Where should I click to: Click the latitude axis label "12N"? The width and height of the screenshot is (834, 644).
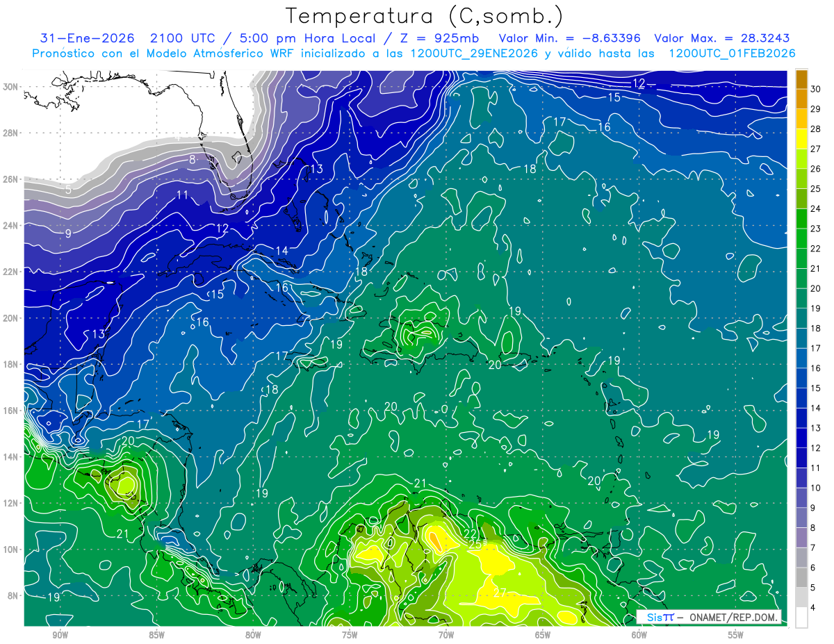pos(11,503)
